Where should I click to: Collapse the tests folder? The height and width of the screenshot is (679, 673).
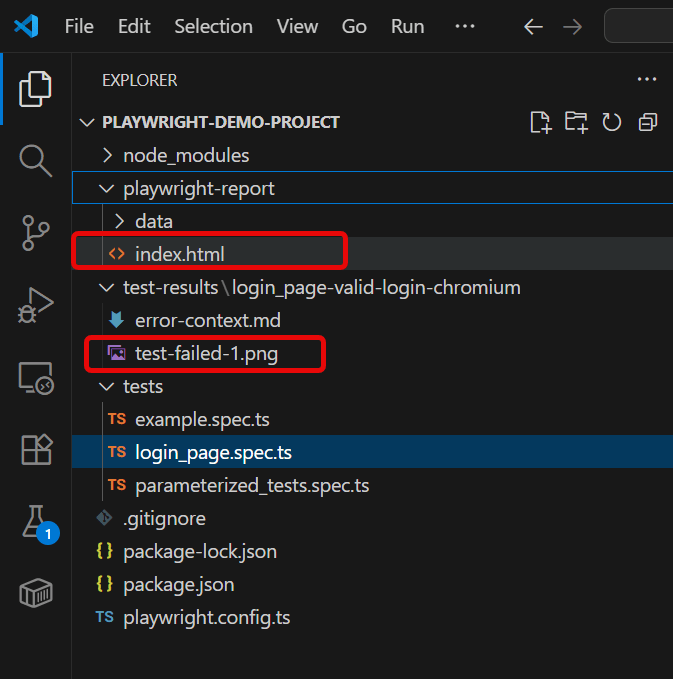[x=142, y=386]
